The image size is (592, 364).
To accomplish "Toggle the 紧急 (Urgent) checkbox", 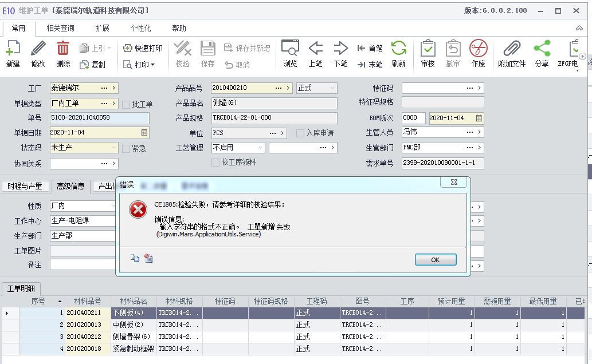I will click(x=126, y=149).
